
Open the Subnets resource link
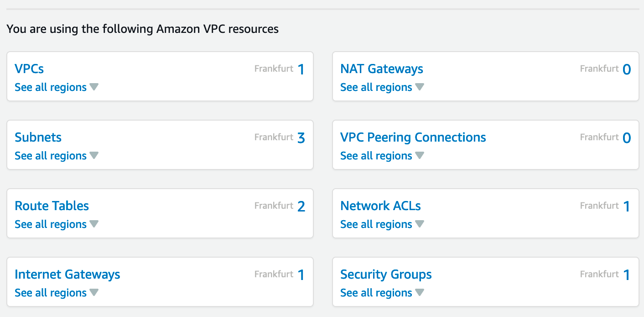pos(38,137)
